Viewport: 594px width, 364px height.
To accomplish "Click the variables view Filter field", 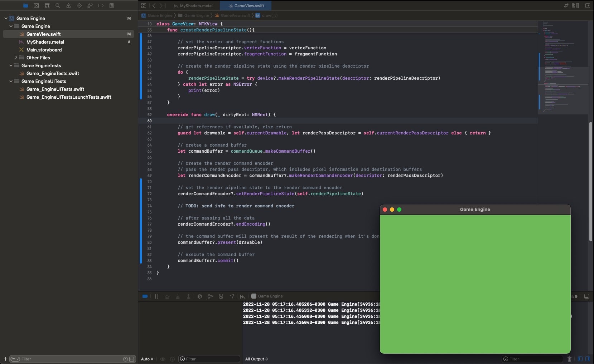I will [x=209, y=359].
